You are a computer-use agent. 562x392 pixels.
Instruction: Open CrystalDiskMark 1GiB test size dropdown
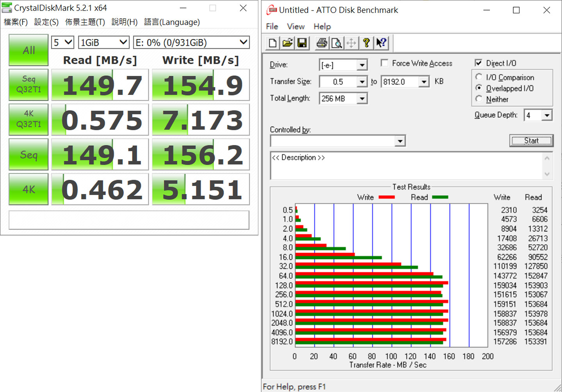pyautogui.click(x=103, y=42)
